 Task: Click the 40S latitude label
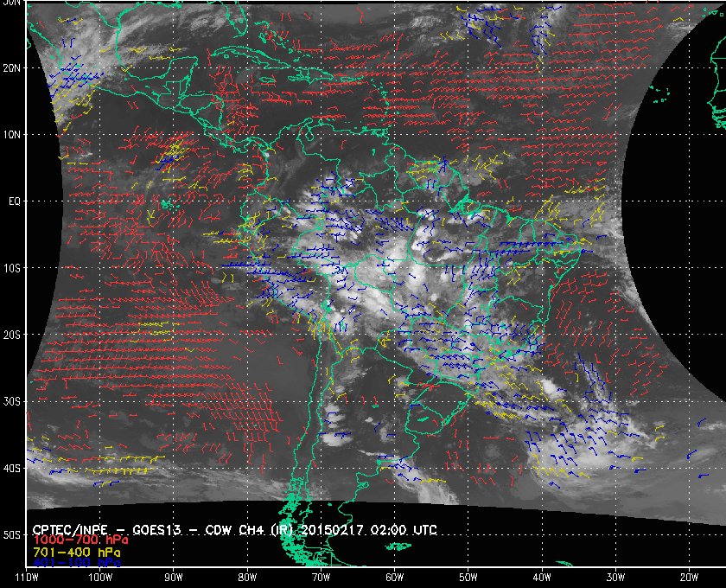11,469
